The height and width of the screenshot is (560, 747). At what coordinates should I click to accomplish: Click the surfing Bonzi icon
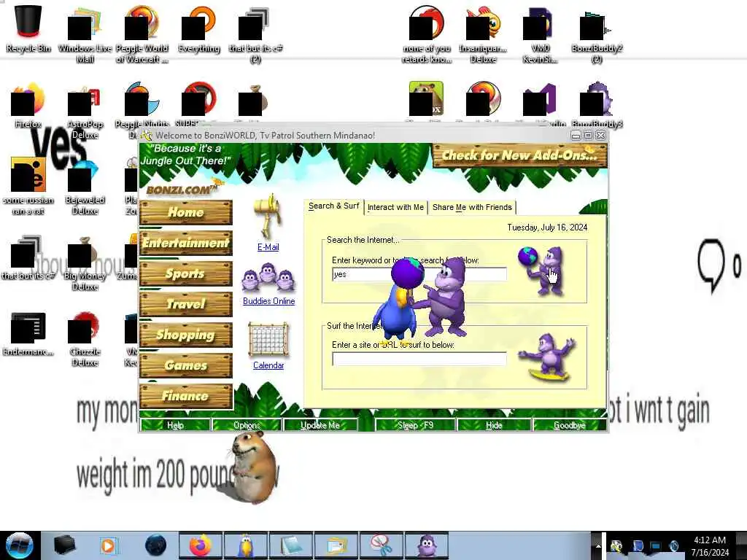pos(549,357)
